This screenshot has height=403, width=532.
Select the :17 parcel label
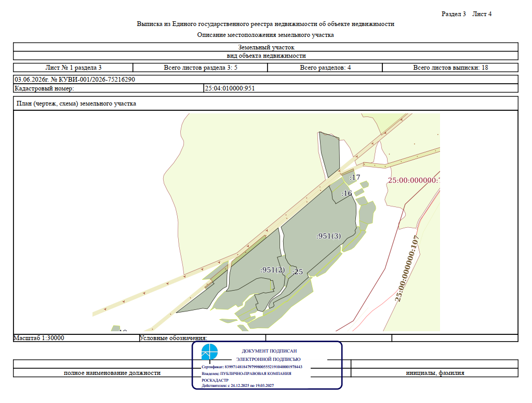[354, 177]
